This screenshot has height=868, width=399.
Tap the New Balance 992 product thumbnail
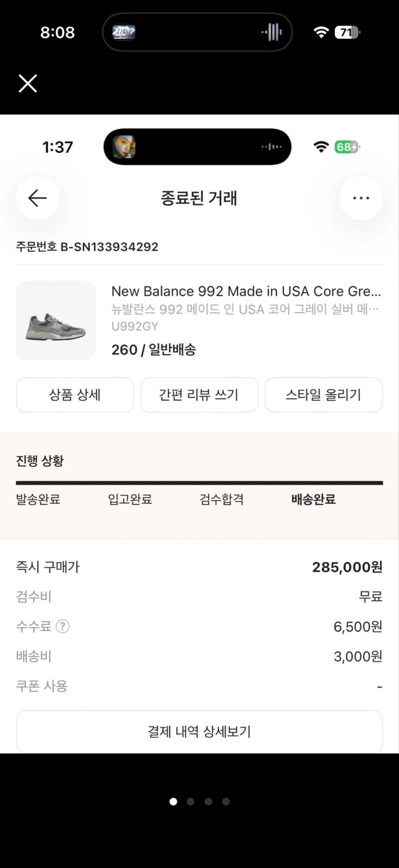click(56, 321)
